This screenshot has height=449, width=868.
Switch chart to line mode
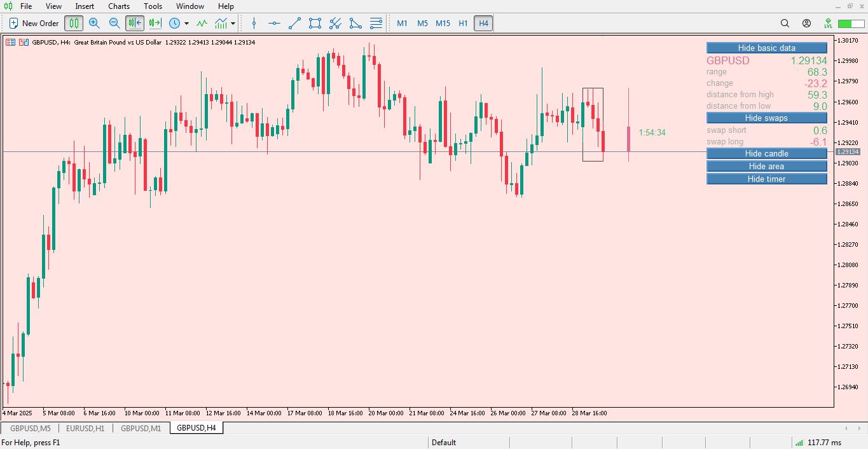point(202,23)
